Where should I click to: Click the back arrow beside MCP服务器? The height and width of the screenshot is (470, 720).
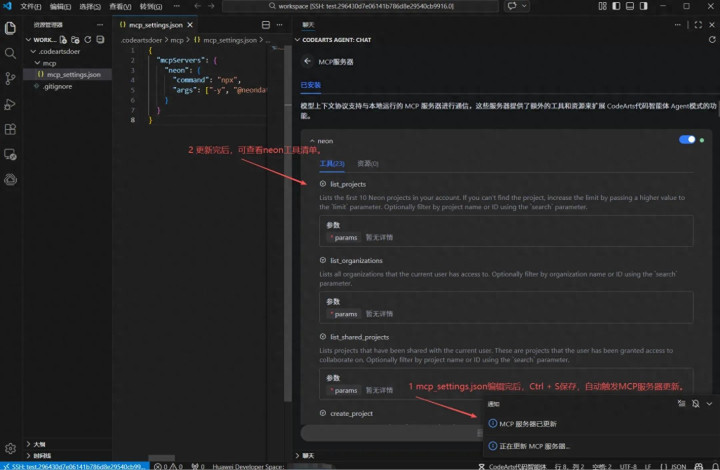(308, 62)
